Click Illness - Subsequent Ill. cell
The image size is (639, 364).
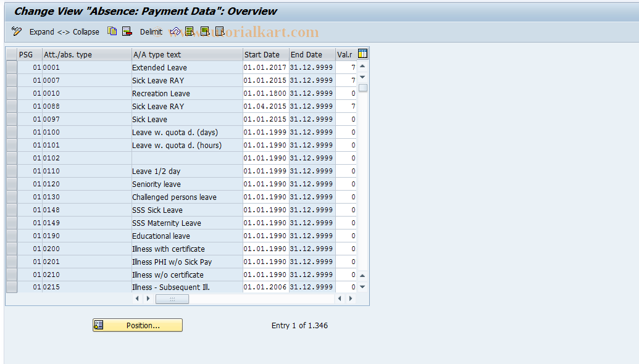[187, 287]
